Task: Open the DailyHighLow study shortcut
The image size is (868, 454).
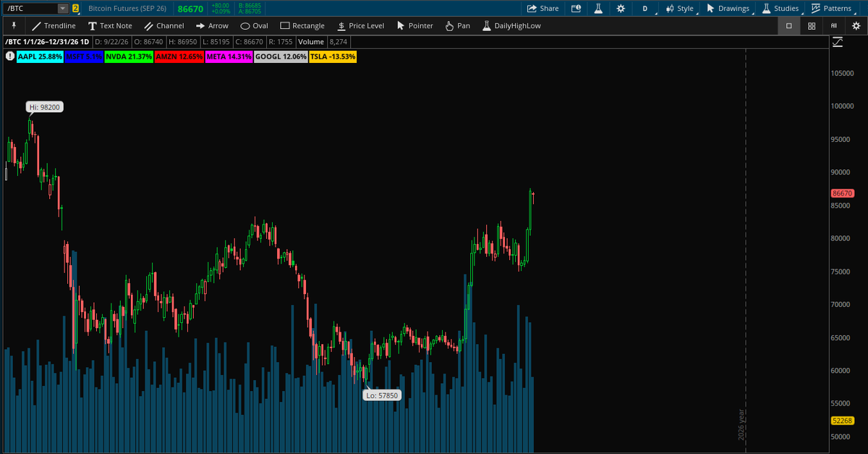Action: pos(511,25)
